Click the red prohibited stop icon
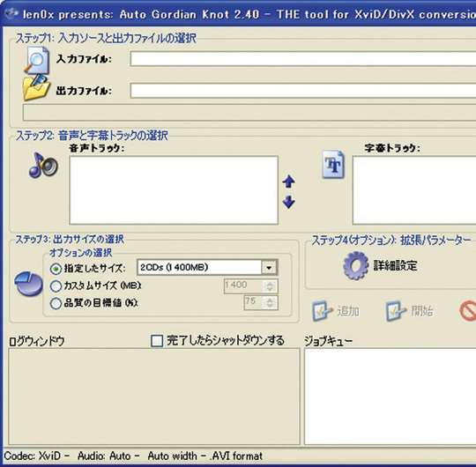476x467 pixels. [x=468, y=310]
